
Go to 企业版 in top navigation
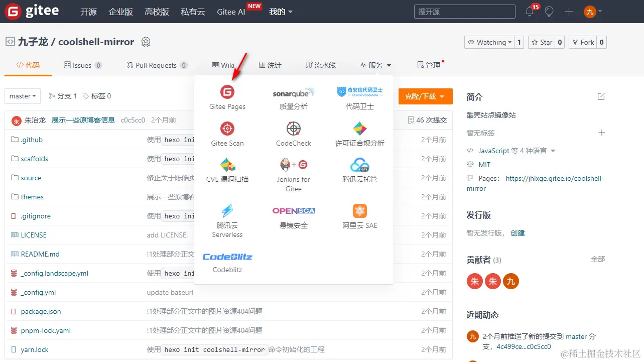pos(121,12)
